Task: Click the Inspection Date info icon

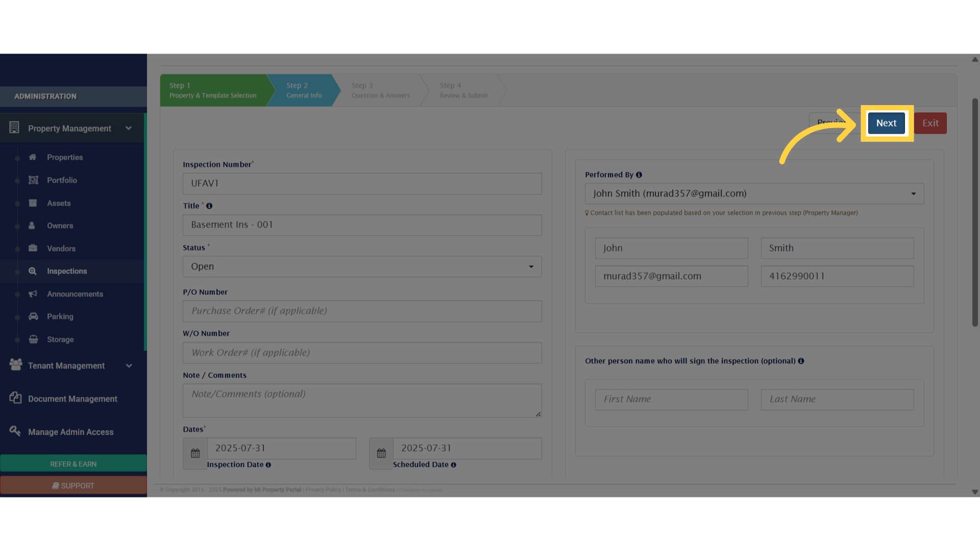Action: point(268,465)
